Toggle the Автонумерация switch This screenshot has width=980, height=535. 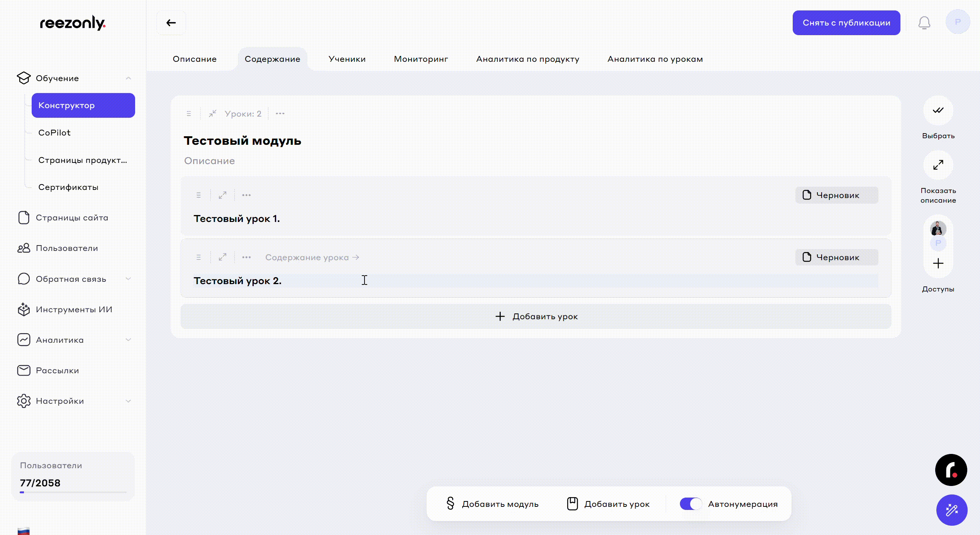pyautogui.click(x=690, y=504)
